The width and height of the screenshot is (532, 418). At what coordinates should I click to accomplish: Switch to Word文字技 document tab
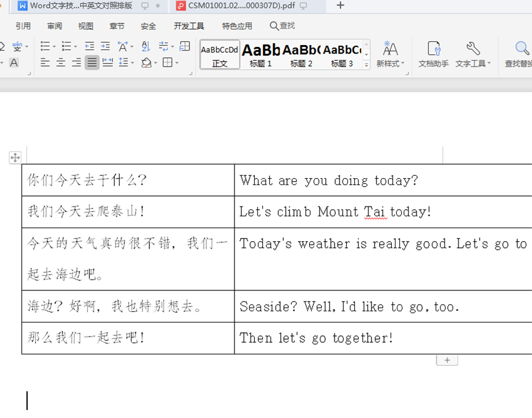point(89,6)
